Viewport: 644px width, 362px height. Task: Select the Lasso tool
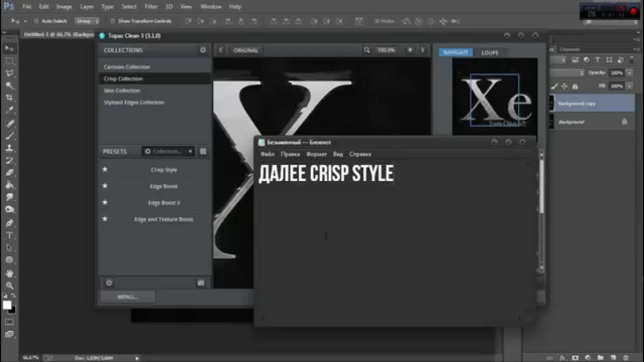(x=10, y=73)
